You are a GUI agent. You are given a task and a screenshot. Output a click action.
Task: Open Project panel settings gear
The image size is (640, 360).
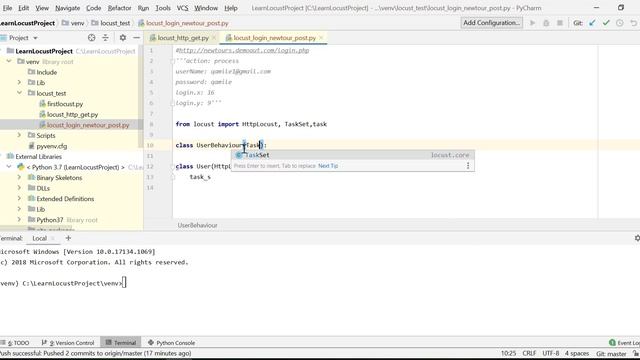[122, 38]
